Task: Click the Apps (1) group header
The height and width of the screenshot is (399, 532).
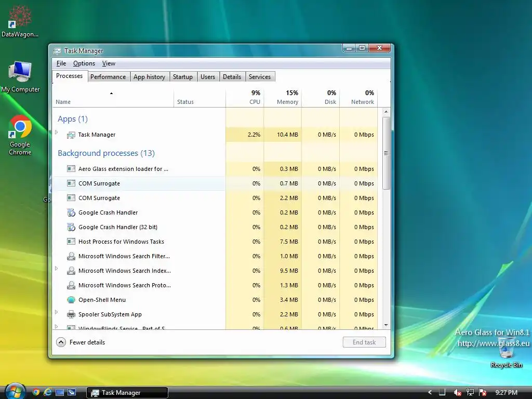Action: click(73, 119)
